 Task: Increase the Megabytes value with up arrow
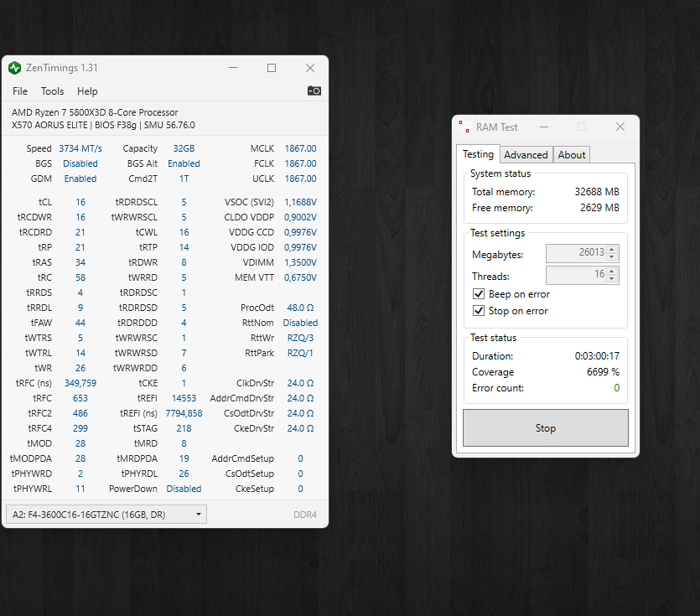(613, 249)
